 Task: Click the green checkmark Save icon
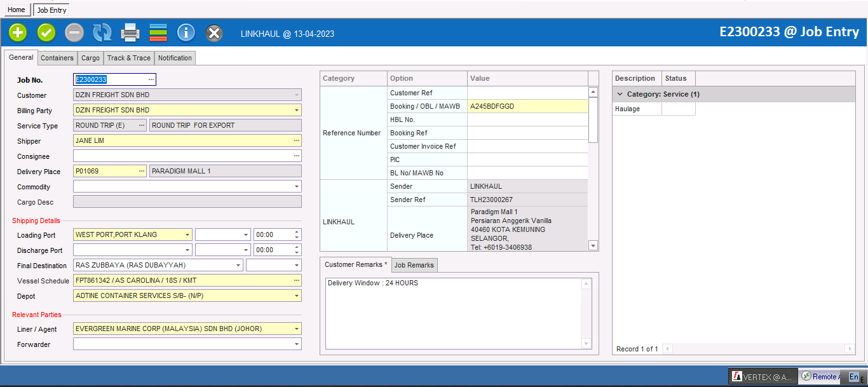click(46, 32)
